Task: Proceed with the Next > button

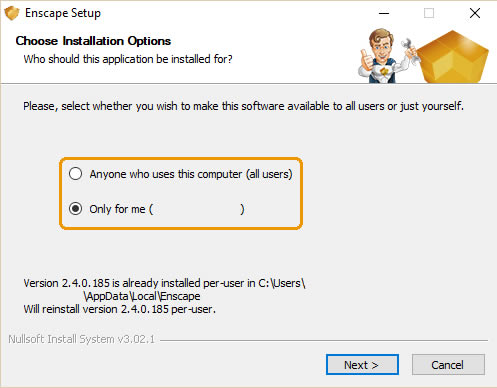Action: point(362,365)
